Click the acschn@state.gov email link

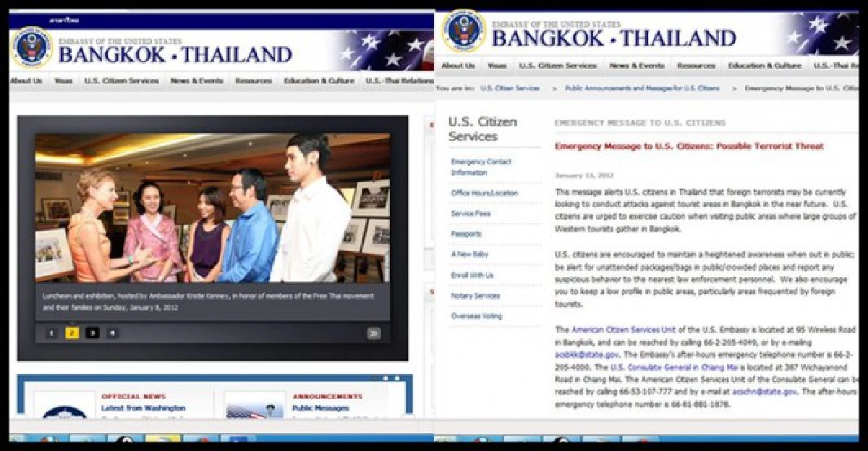[765, 392]
